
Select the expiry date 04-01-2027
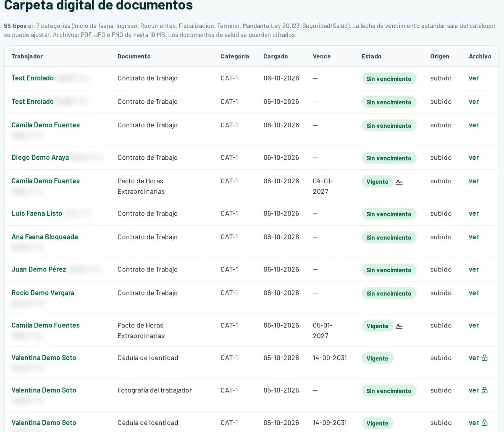(x=323, y=186)
